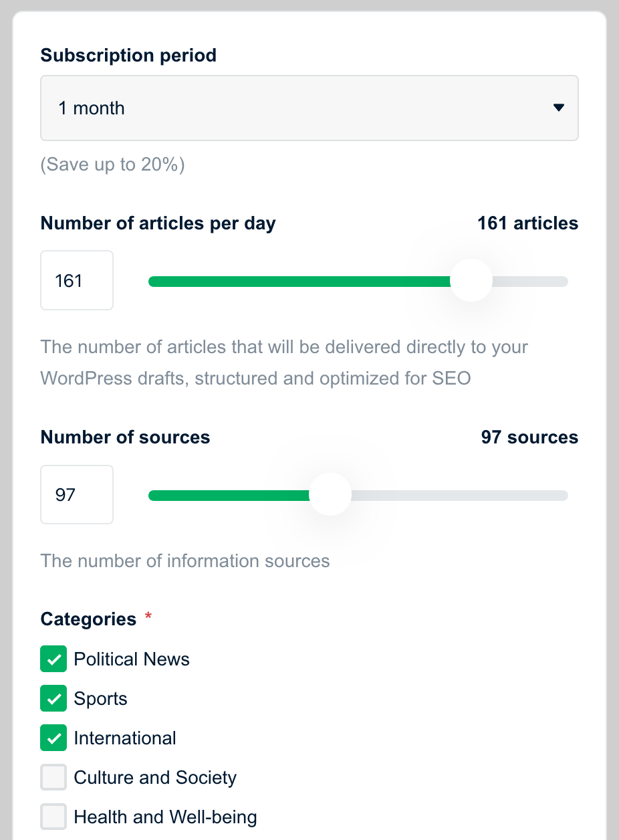Image resolution: width=619 pixels, height=840 pixels.
Task: Check the Health and Well-being checkbox
Action: point(53,817)
